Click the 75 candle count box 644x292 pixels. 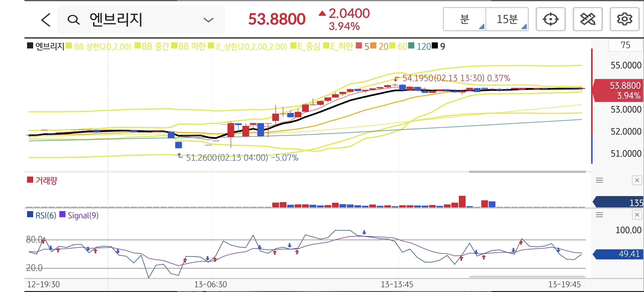(625, 45)
